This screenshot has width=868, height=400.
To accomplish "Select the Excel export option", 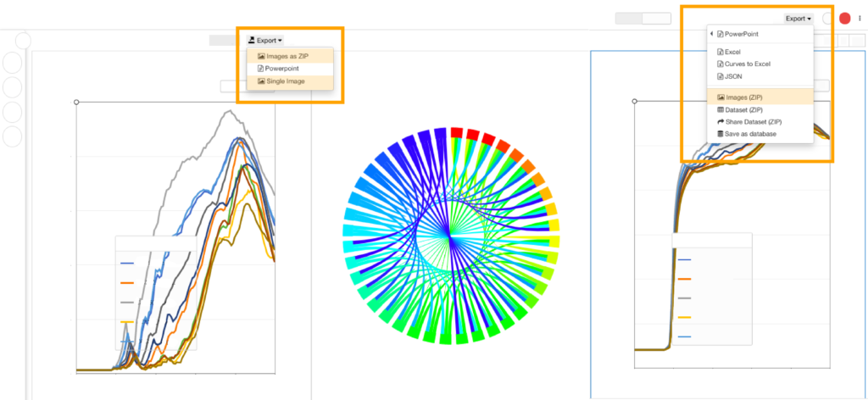I will [760, 52].
